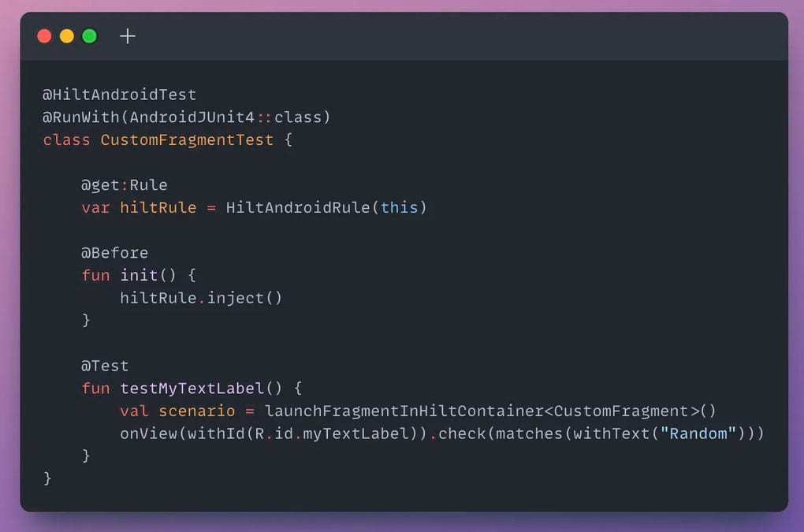The height and width of the screenshot is (532, 804).
Task: Click the "Random" string literal
Action: click(x=698, y=433)
